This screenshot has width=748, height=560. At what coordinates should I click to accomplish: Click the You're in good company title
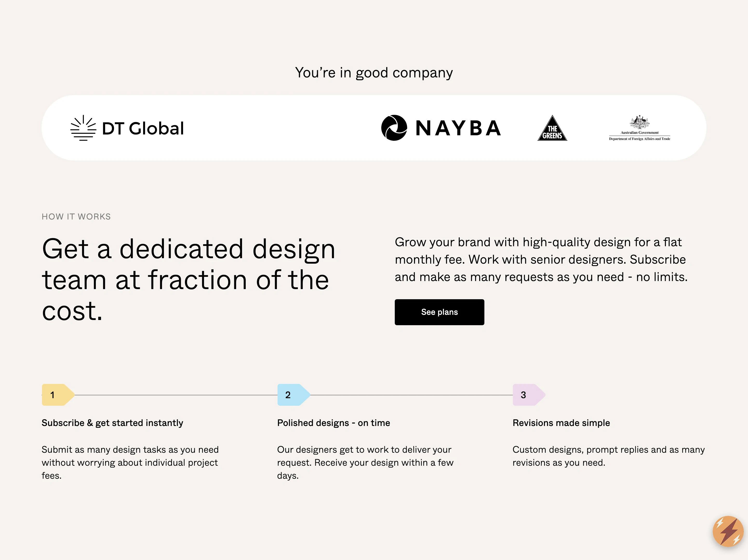pyautogui.click(x=374, y=73)
